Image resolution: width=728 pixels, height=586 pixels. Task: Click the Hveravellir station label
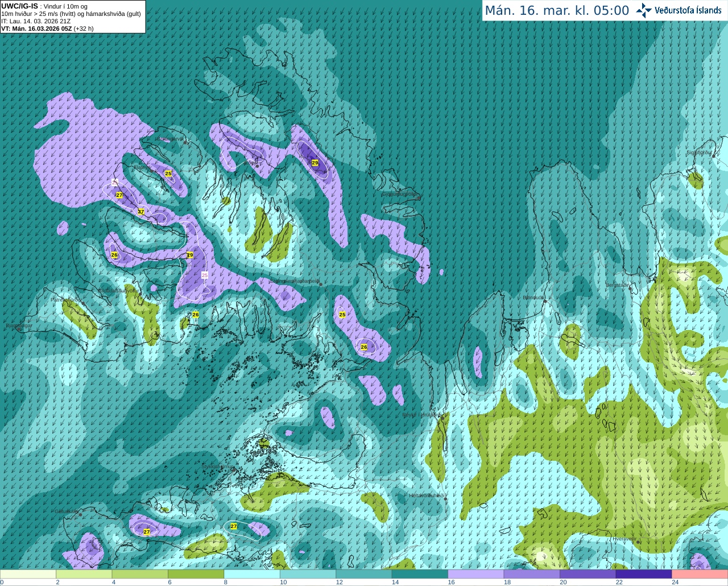[x=624, y=539]
